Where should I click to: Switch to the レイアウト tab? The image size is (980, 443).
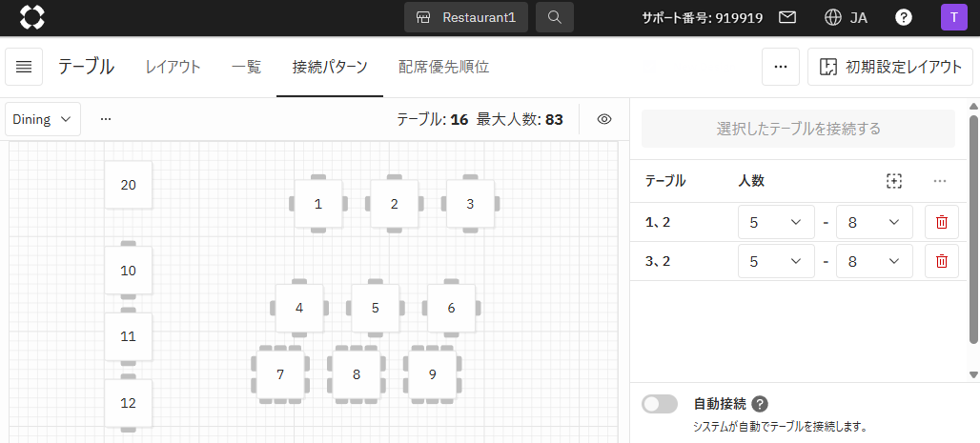173,67
